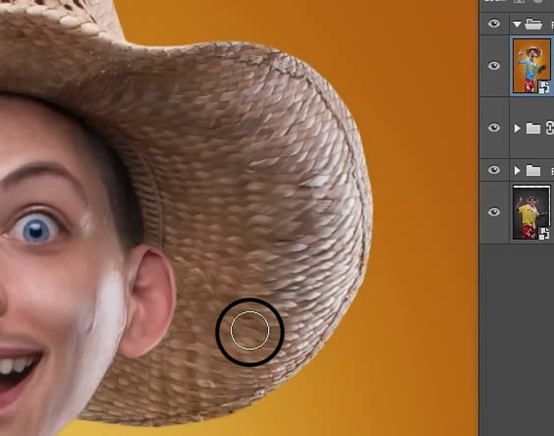This screenshot has width=554, height=436.
Task: Paint inside the brush cursor circle on hat
Action: (x=250, y=331)
